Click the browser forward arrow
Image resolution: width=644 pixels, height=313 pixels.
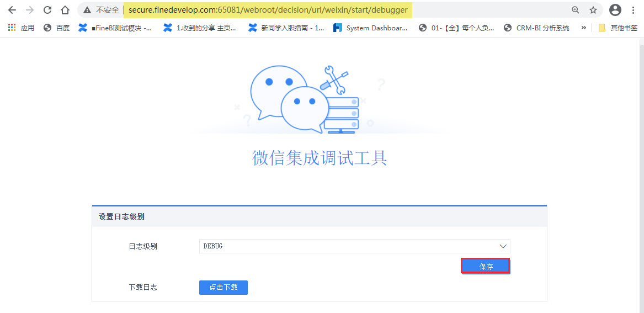[x=30, y=10]
